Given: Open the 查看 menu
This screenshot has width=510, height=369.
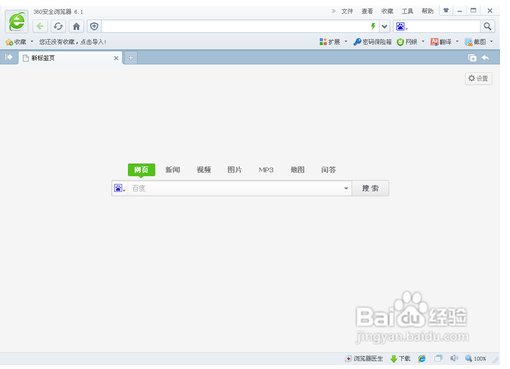Looking at the screenshot, I should coord(367,11).
